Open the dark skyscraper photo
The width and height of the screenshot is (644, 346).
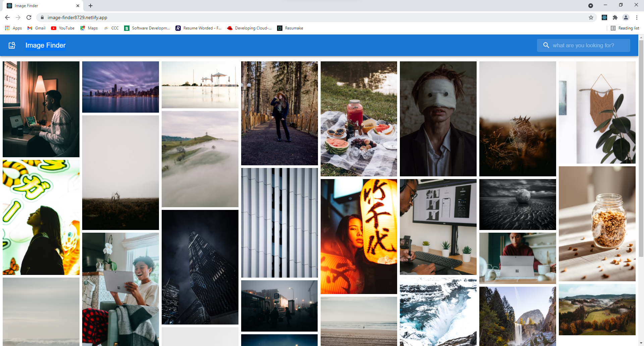pyautogui.click(x=200, y=267)
